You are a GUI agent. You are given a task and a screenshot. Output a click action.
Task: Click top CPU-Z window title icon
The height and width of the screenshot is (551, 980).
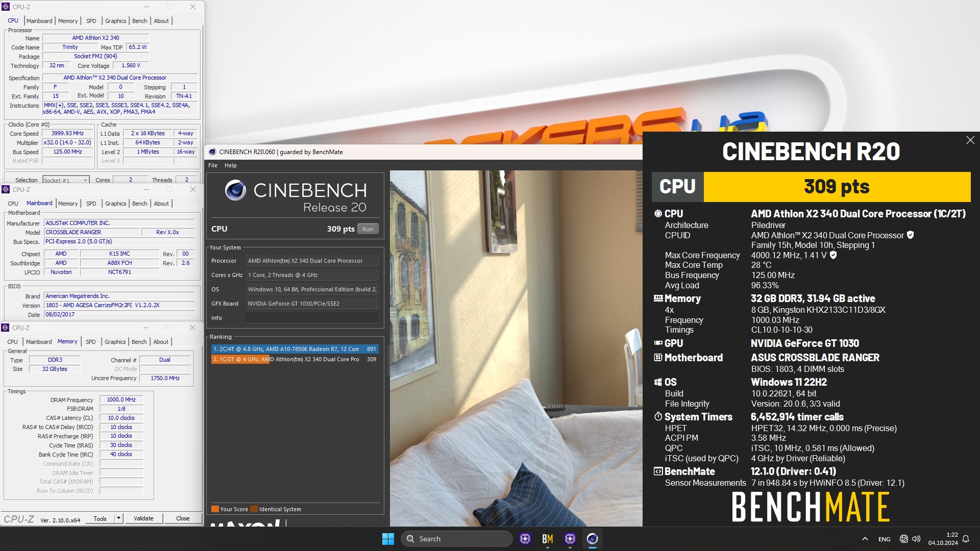pos(6,7)
